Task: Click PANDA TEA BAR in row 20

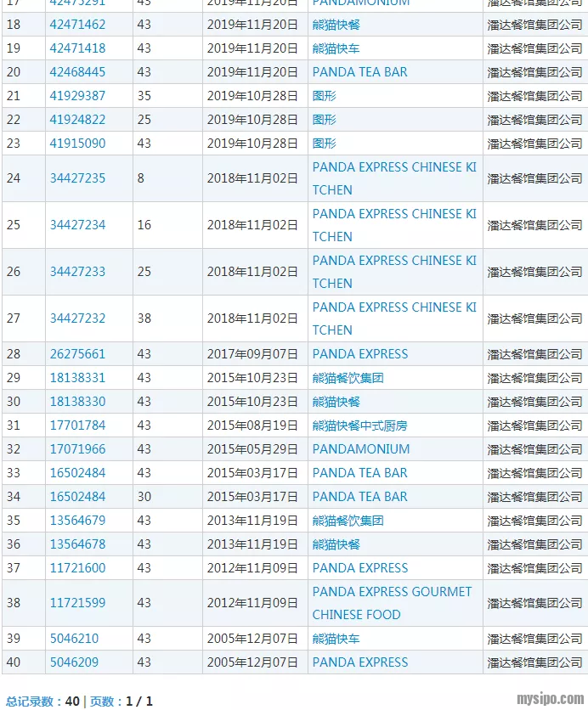Action: pyautogui.click(x=359, y=72)
